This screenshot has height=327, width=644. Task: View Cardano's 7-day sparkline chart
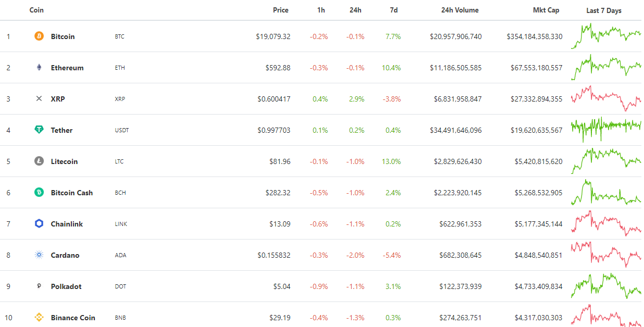point(606,254)
